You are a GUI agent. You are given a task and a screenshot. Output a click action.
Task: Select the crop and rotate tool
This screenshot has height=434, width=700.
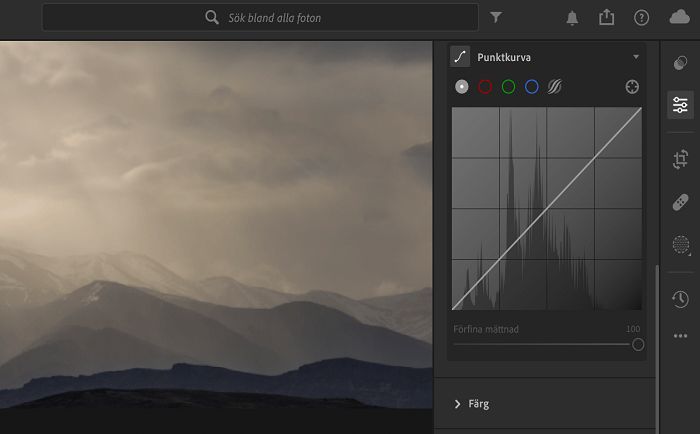680,159
